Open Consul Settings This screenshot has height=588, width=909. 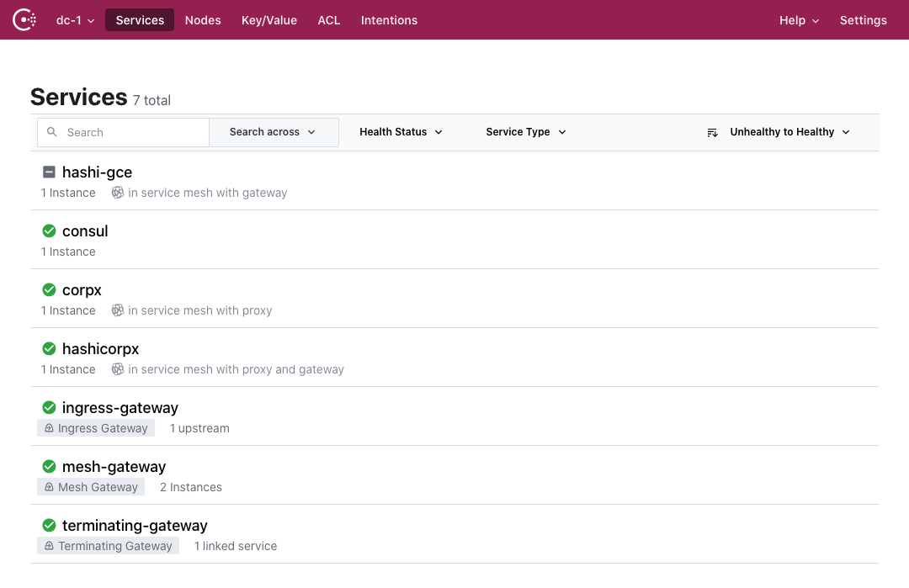click(x=864, y=19)
